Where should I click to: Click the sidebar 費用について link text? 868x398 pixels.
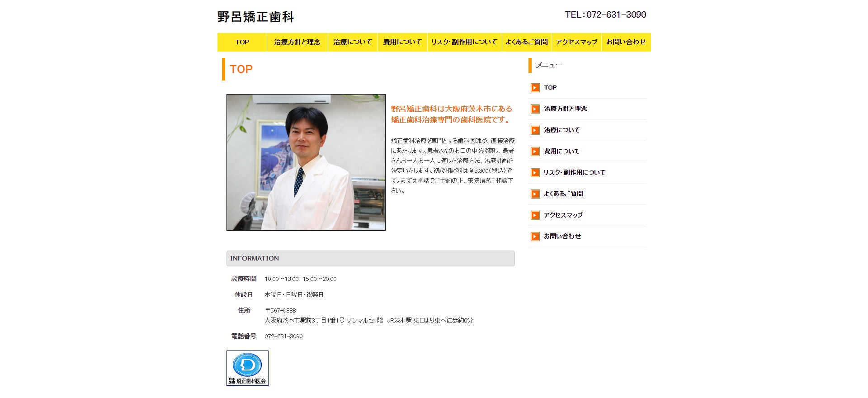point(561,152)
